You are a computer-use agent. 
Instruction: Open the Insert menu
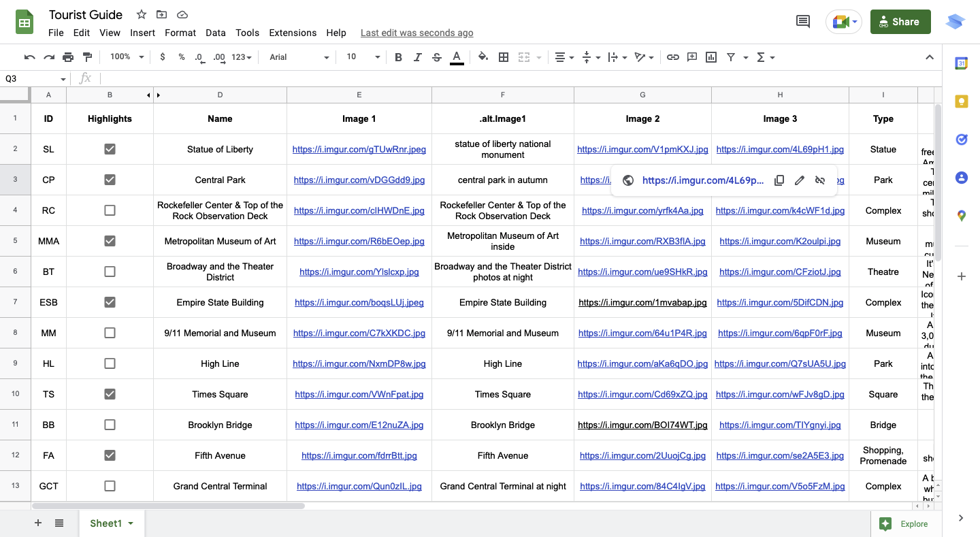(x=143, y=33)
